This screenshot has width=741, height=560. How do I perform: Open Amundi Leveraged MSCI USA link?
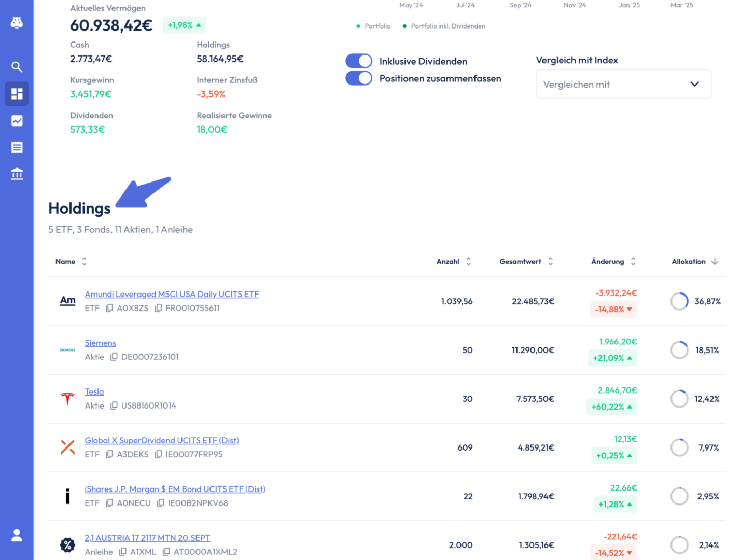(172, 294)
